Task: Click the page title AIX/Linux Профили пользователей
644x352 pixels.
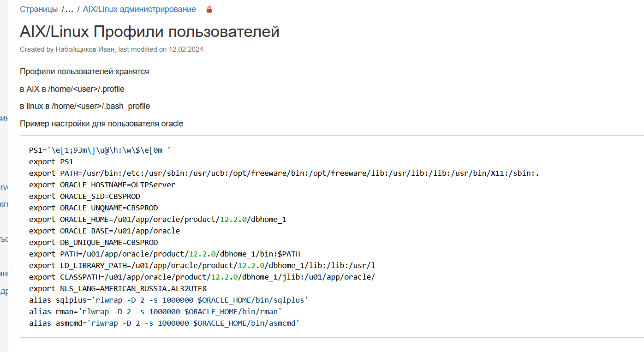Action: pos(149,32)
